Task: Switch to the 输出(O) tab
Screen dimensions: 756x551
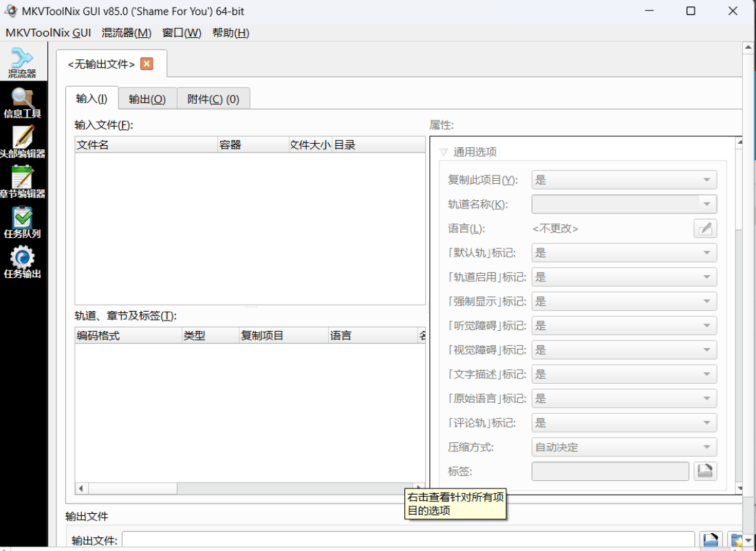Action: [x=147, y=99]
